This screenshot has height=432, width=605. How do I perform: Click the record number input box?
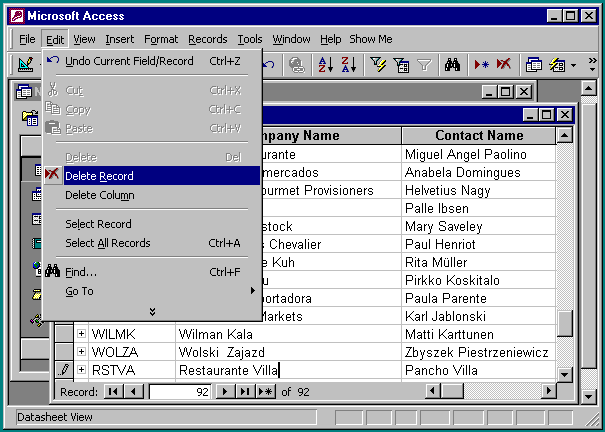click(180, 392)
